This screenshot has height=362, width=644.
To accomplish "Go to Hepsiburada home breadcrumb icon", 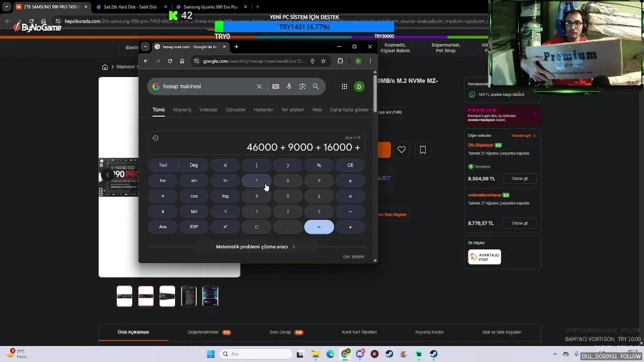I will [105, 67].
